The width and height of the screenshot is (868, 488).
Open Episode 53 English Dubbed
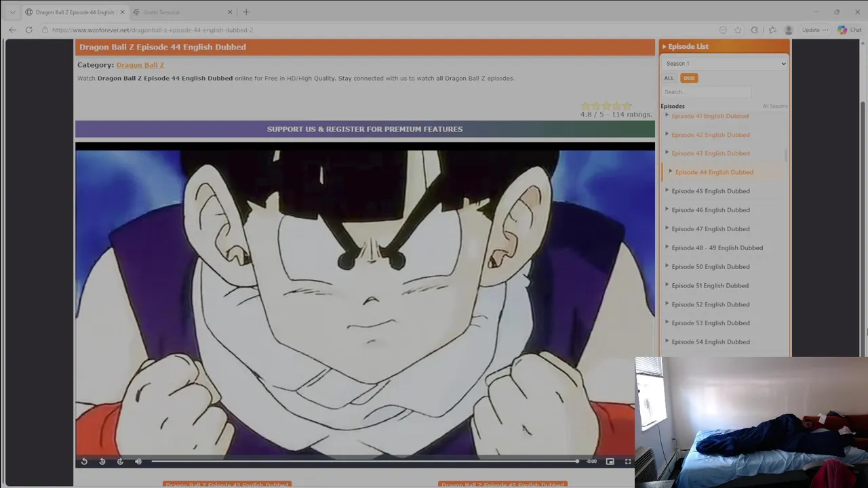(710, 323)
